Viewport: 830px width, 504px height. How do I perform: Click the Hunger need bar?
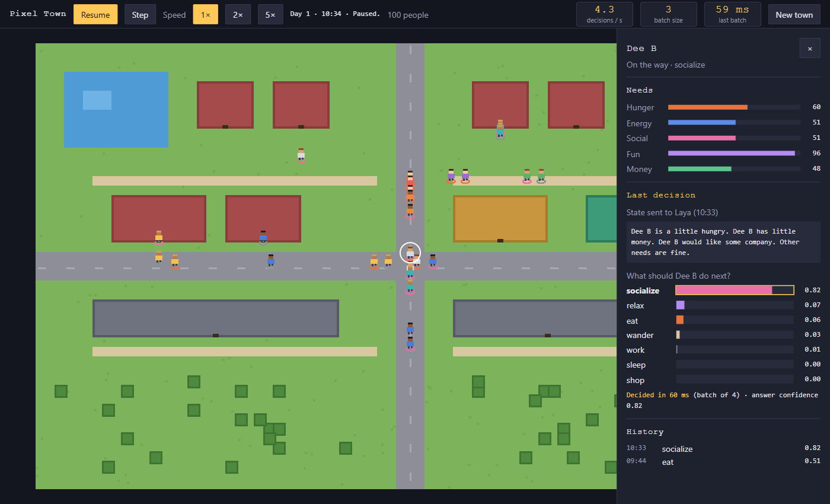point(735,107)
